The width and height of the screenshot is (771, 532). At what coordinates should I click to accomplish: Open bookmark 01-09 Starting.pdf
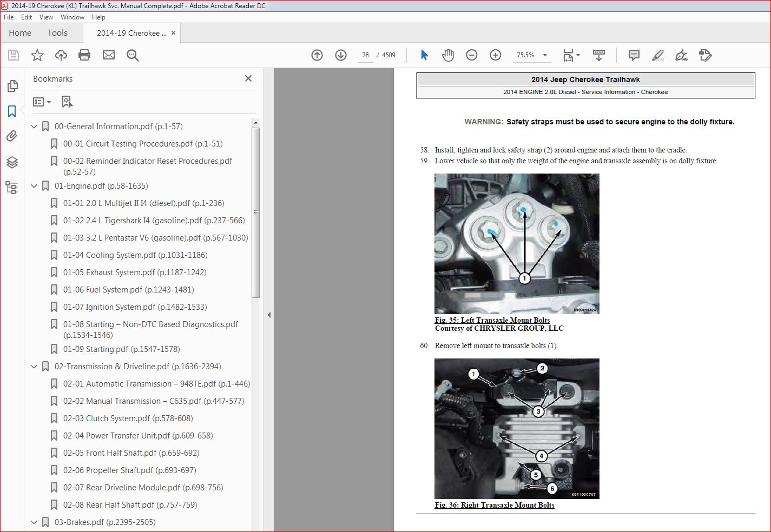point(121,349)
